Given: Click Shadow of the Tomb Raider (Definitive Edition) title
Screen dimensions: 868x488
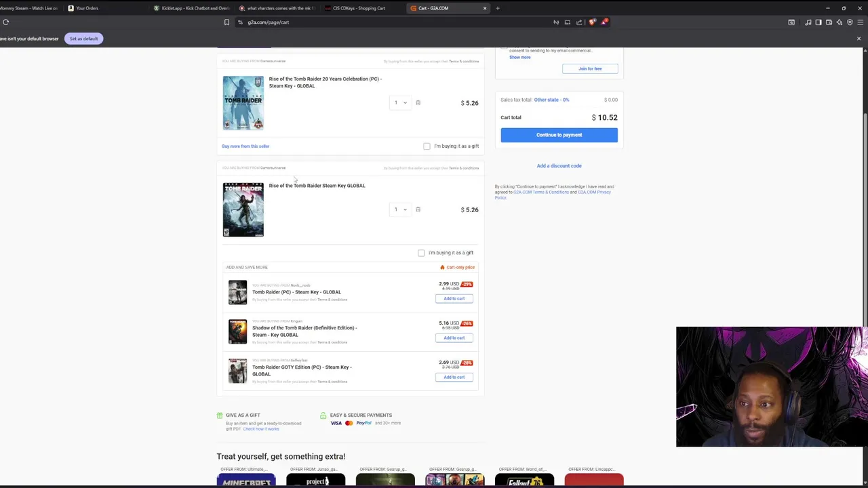Looking at the screenshot, I should point(304,331).
